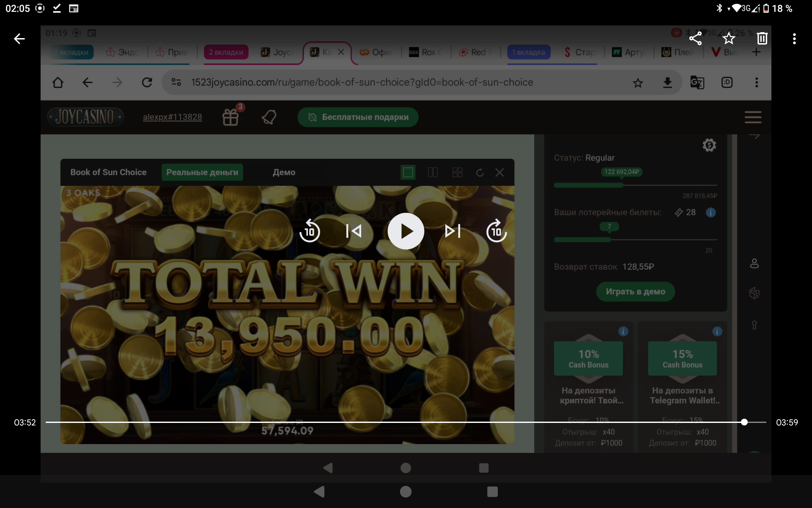This screenshot has height=508, width=812.
Task: Open the casino hamburger menu
Action: (753, 117)
